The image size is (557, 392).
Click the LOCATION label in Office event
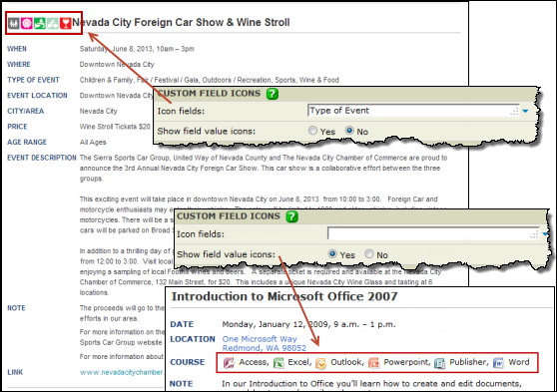(x=193, y=339)
